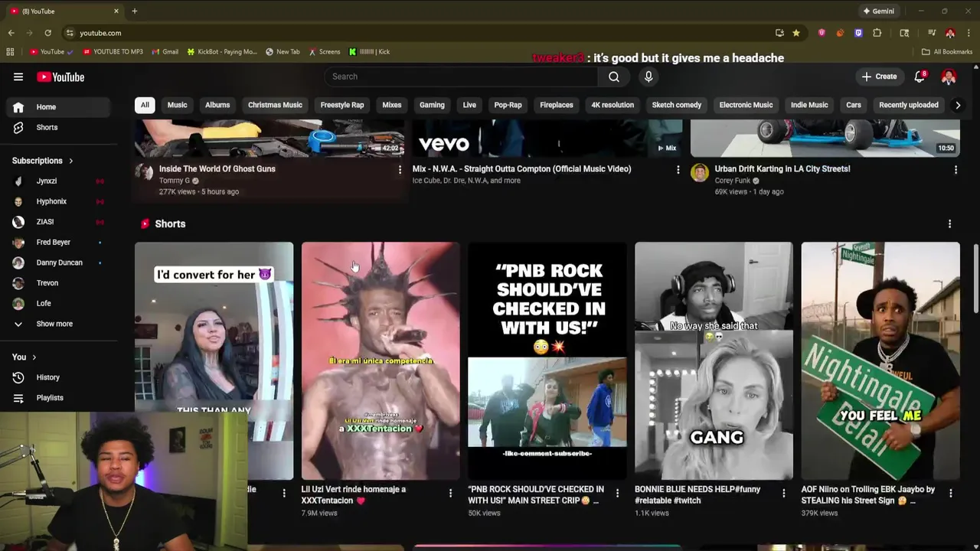This screenshot has width=980, height=551.
Task: Open the Gmail bookmark
Action: (x=164, y=52)
